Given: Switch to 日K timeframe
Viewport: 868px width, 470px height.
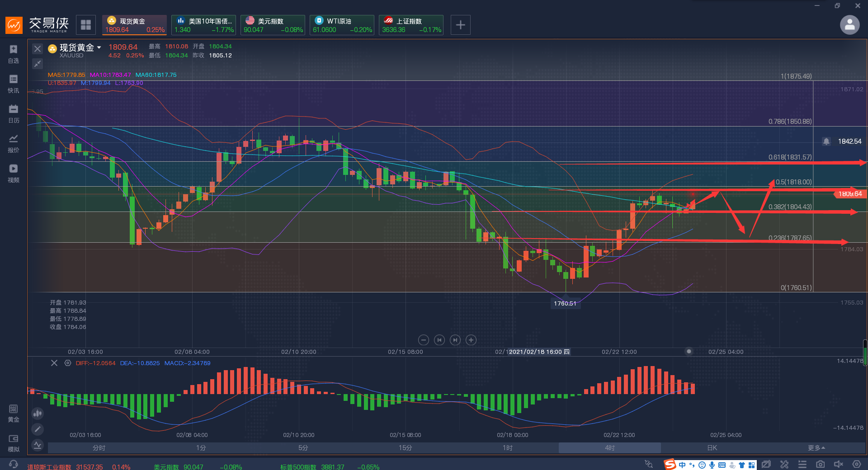Looking at the screenshot, I should click(712, 448).
